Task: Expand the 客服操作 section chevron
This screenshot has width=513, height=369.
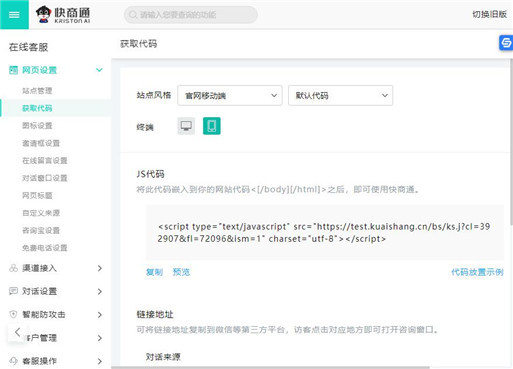Action: 100,361
